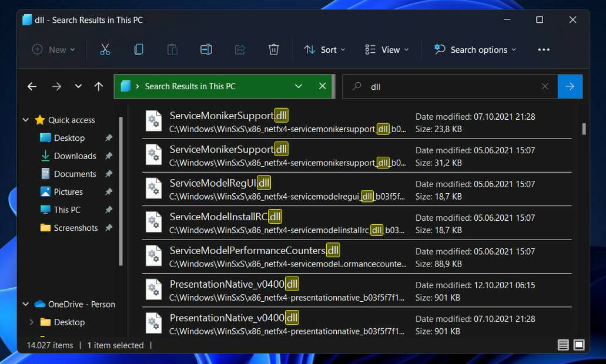Clear the search text with X
Viewport: 606px width, 364px height.
click(x=545, y=86)
